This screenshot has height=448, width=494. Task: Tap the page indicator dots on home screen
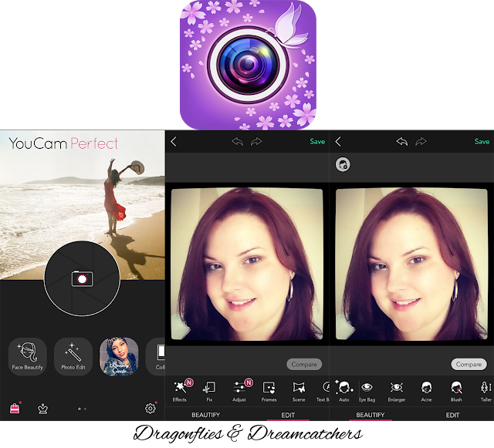coord(83,409)
